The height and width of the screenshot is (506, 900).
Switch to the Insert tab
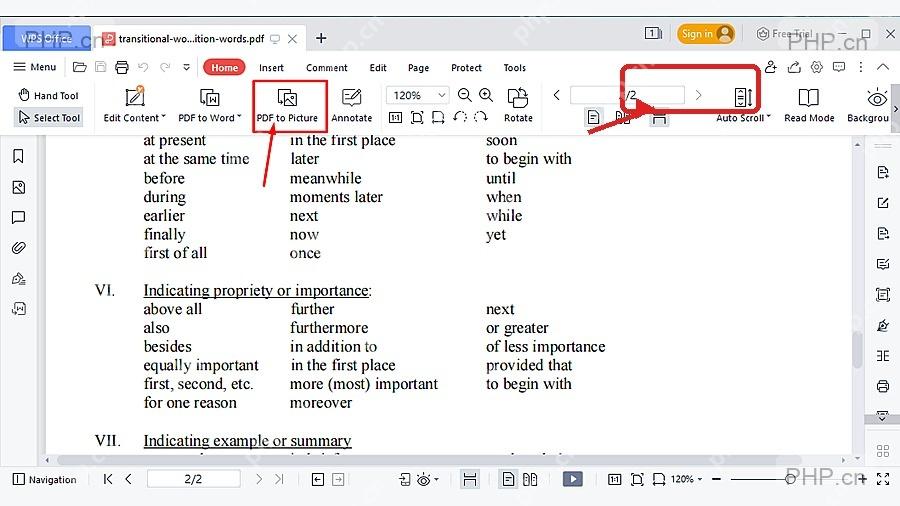(271, 68)
